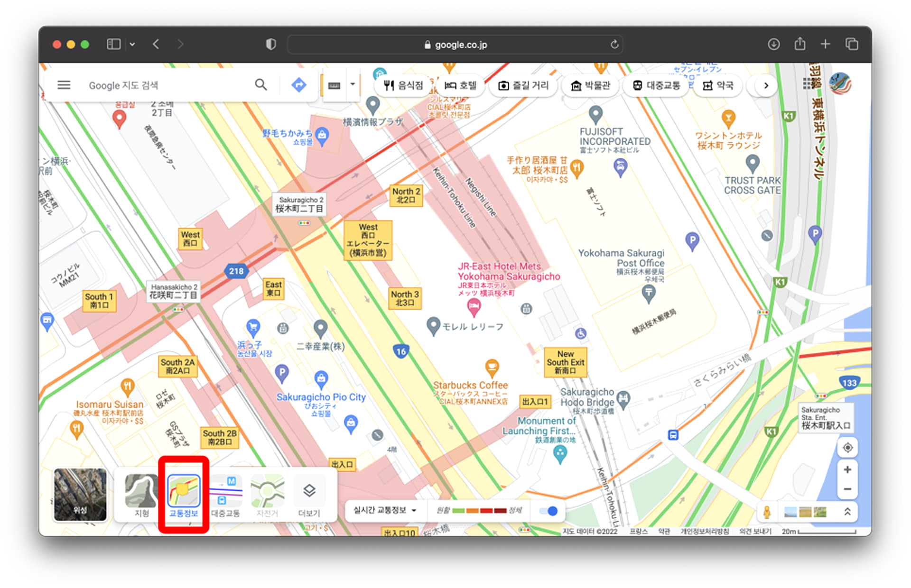Filter map by 즐길 거리 attractions
The height and width of the screenshot is (588, 911).
[x=523, y=85]
